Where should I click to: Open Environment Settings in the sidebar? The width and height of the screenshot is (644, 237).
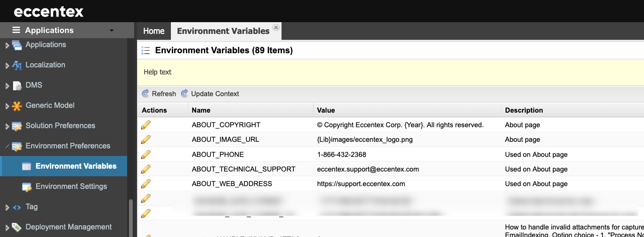(71, 187)
